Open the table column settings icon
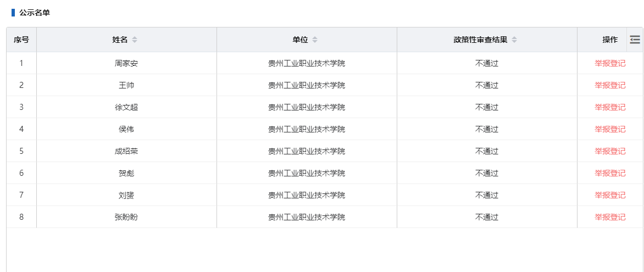The image size is (644, 272). click(635, 40)
